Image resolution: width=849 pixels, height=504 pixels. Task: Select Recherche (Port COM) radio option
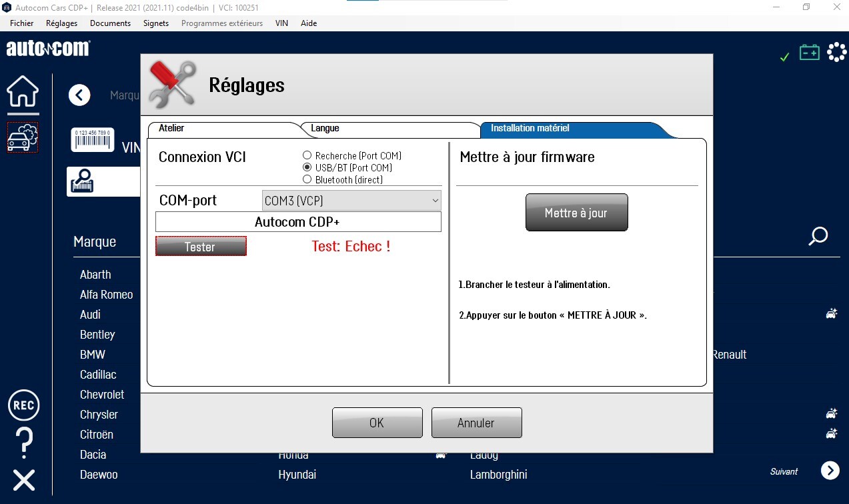coord(307,155)
